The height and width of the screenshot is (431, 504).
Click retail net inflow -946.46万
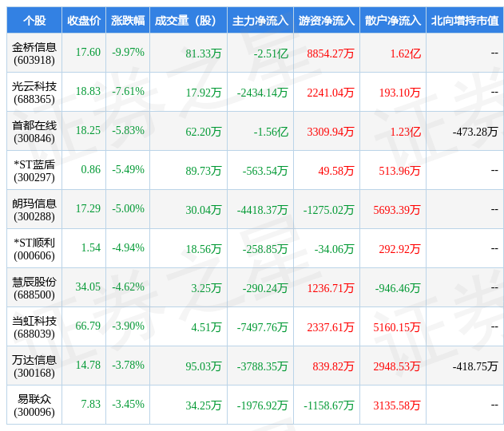(398, 288)
